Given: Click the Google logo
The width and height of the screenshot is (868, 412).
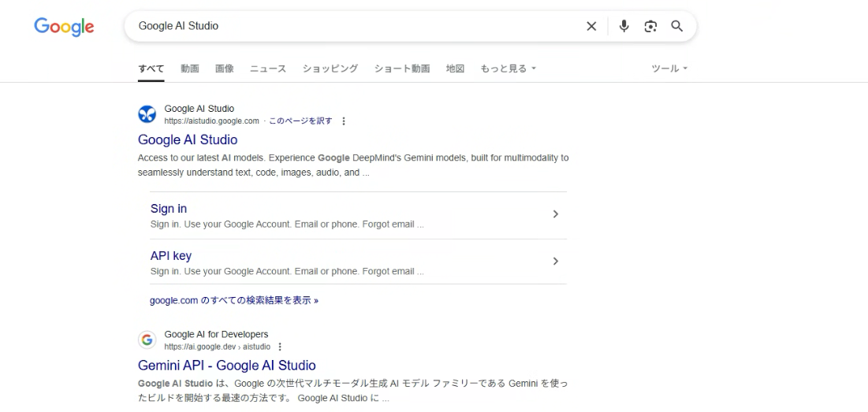Looking at the screenshot, I should (64, 27).
